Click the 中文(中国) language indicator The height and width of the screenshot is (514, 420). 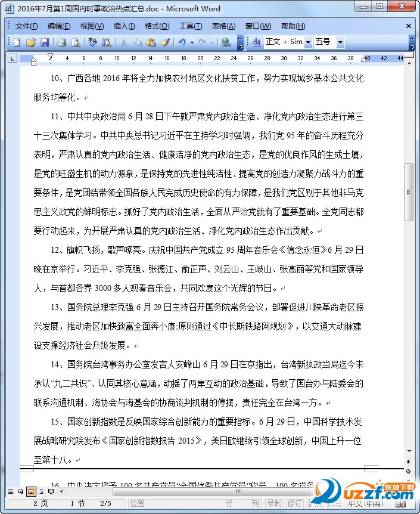click(x=365, y=503)
